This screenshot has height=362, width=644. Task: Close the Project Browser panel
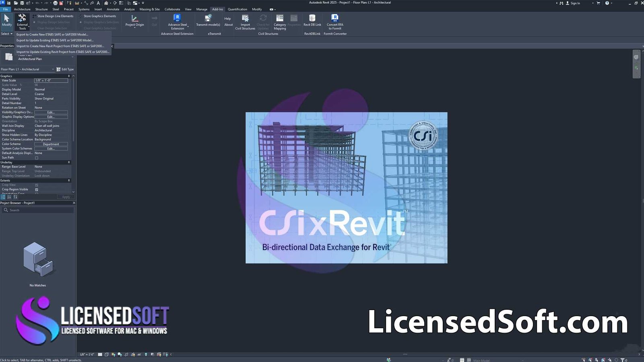pyautogui.click(x=74, y=203)
